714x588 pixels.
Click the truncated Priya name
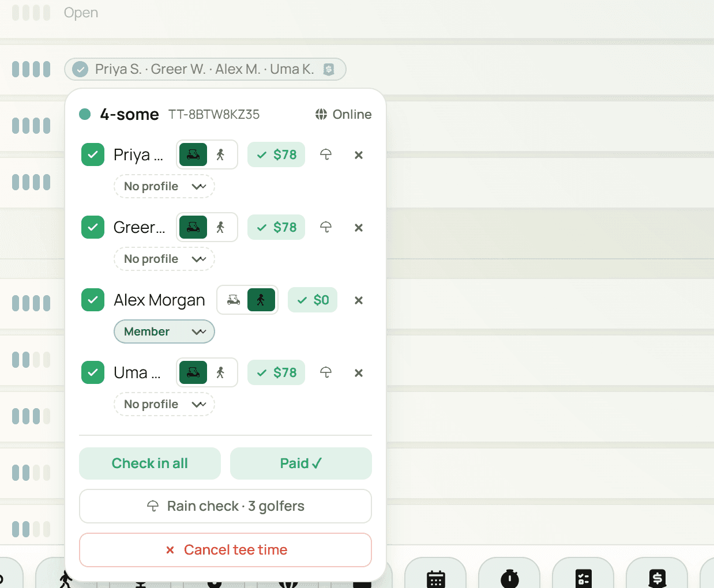138,154
